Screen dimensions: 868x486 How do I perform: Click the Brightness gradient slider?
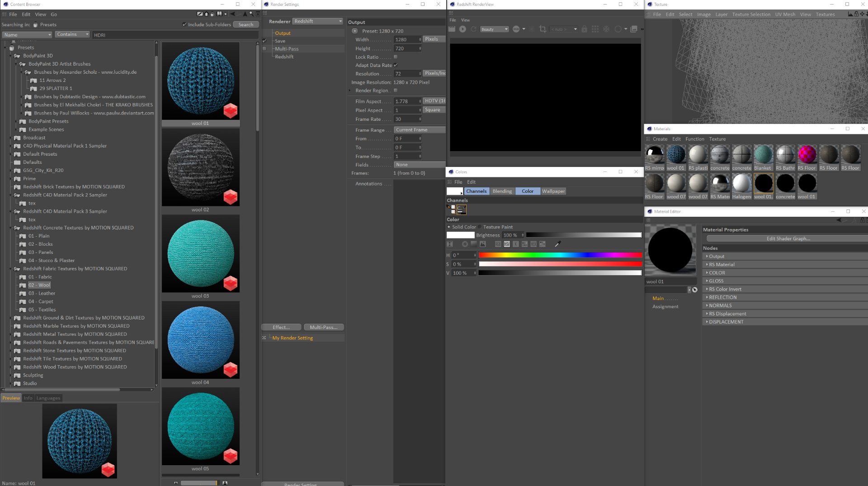(x=584, y=235)
